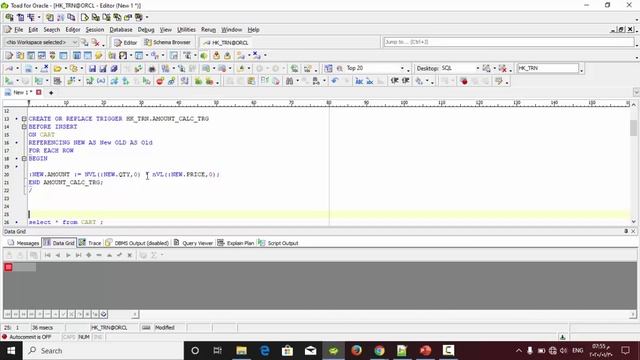Click the yellow light bulb icon

pos(99,56)
